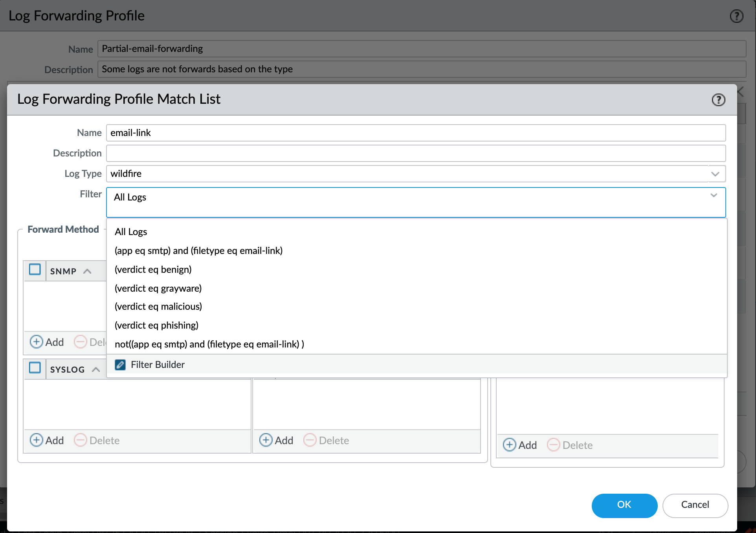Click the Add plus icon in the rightmost panel
The height and width of the screenshot is (533, 756).
[x=510, y=445]
